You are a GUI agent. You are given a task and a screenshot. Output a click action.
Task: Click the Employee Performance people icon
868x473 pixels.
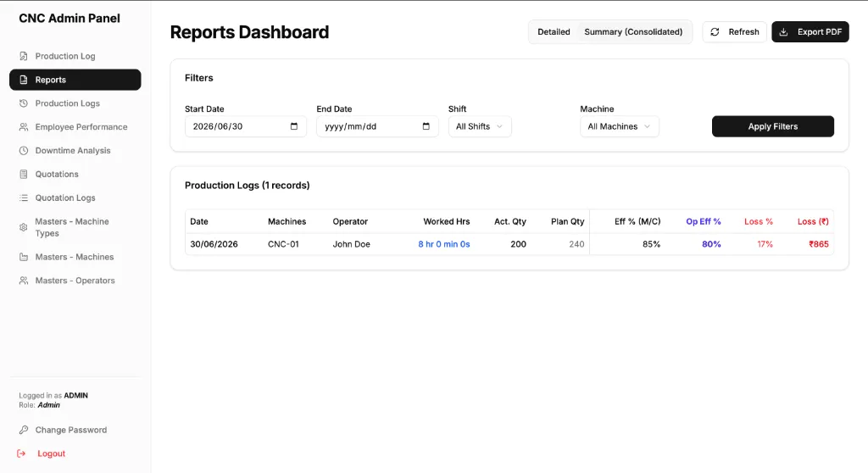click(x=23, y=127)
